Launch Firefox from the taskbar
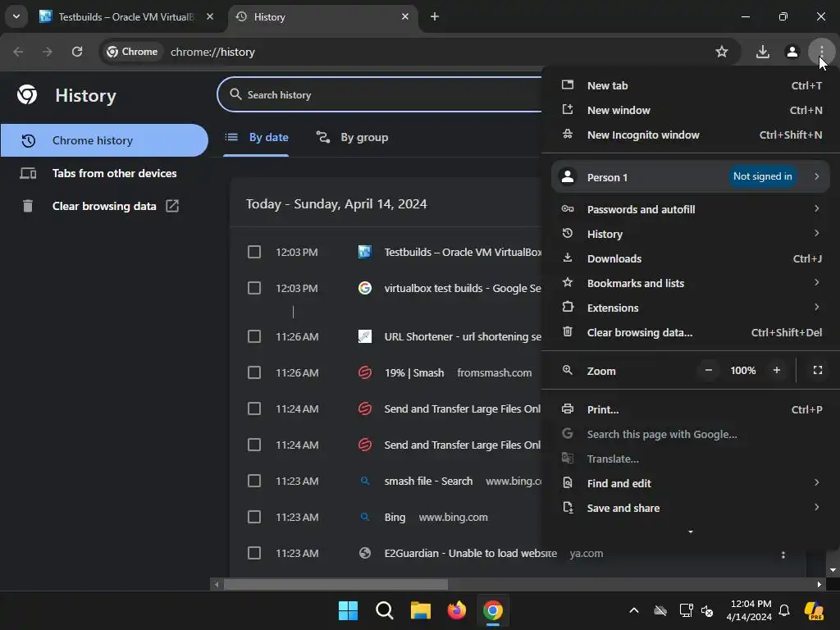Screen dimensions: 840x630 [456, 610]
